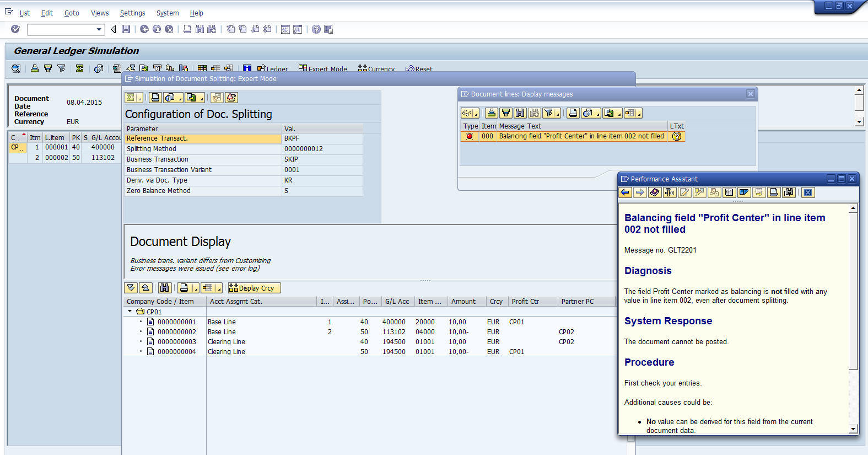The height and width of the screenshot is (455, 868).
Task: Click the Collapse all nodes icon in Document Display
Action: [145, 288]
